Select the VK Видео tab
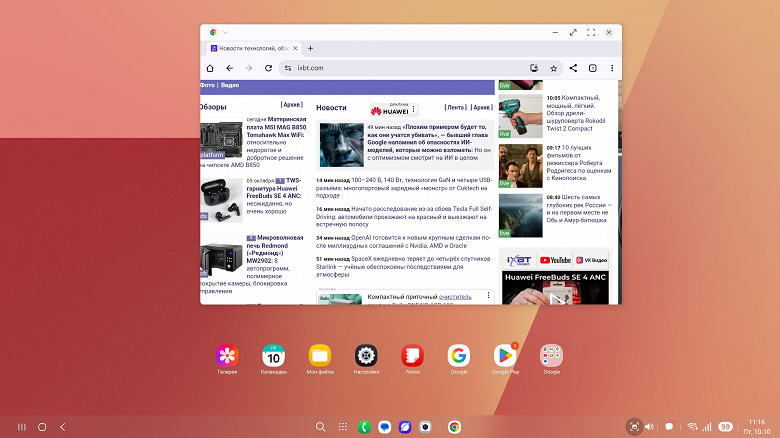This screenshot has width=780, height=438. pos(591,260)
